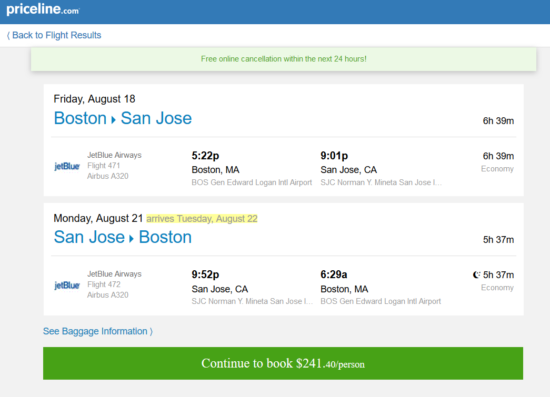This screenshot has width=550, height=397.
Task: Click the back chevron before Flight Results
Action: pos(8,35)
